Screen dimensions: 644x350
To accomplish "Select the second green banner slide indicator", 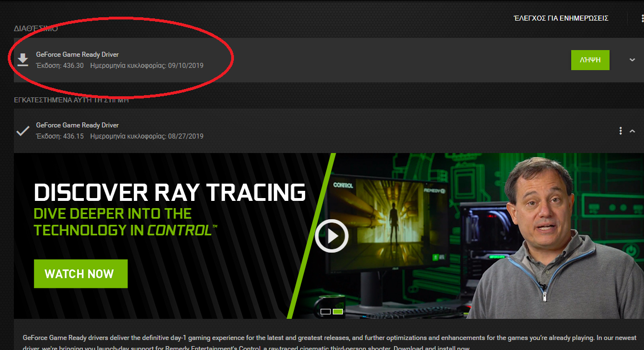I will pos(338,312).
